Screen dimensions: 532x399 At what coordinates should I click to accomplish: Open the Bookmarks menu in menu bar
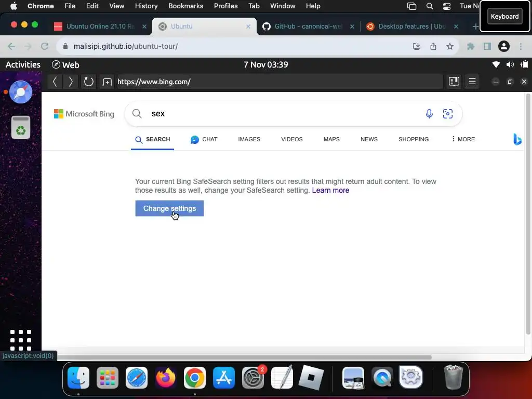[x=185, y=6]
